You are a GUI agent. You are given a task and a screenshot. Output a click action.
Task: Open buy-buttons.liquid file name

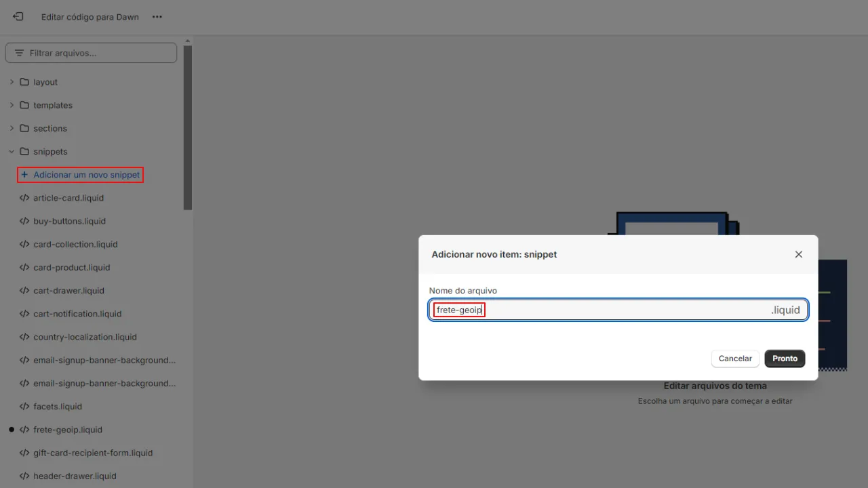(70, 221)
